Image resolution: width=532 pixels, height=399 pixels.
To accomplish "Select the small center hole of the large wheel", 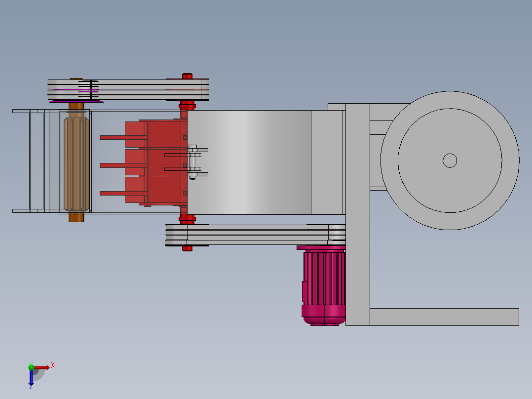I will click(x=450, y=160).
